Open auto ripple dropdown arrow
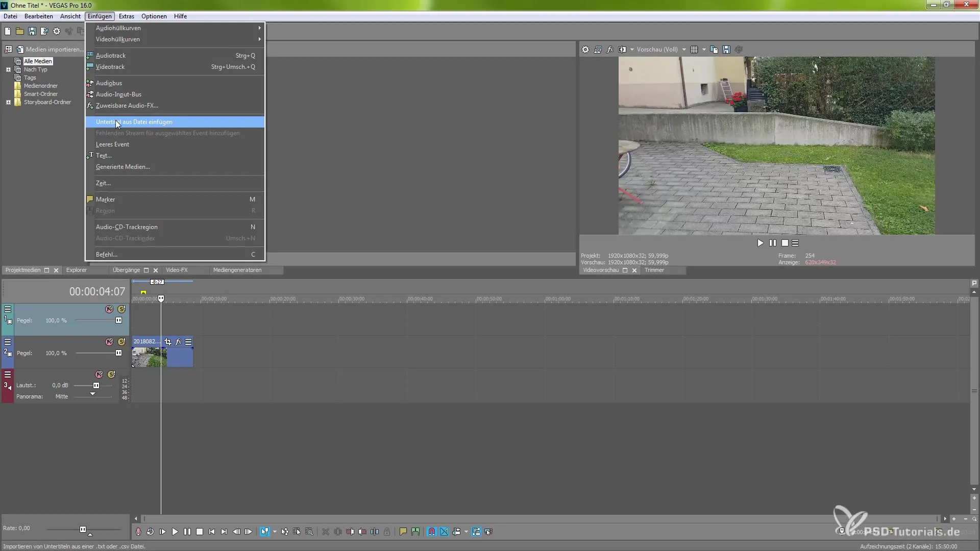 (x=466, y=532)
